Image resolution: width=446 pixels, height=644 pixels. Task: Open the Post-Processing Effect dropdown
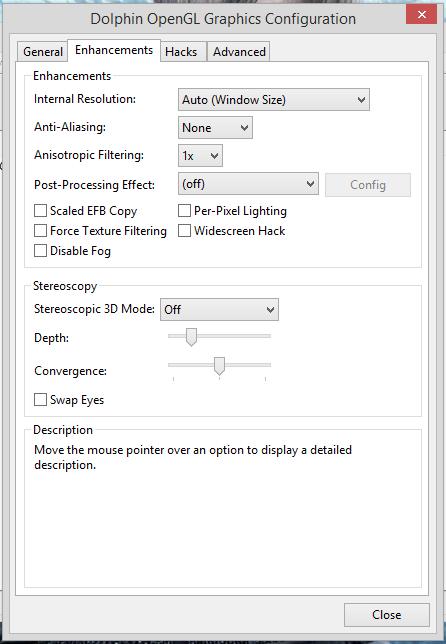pyautogui.click(x=248, y=184)
